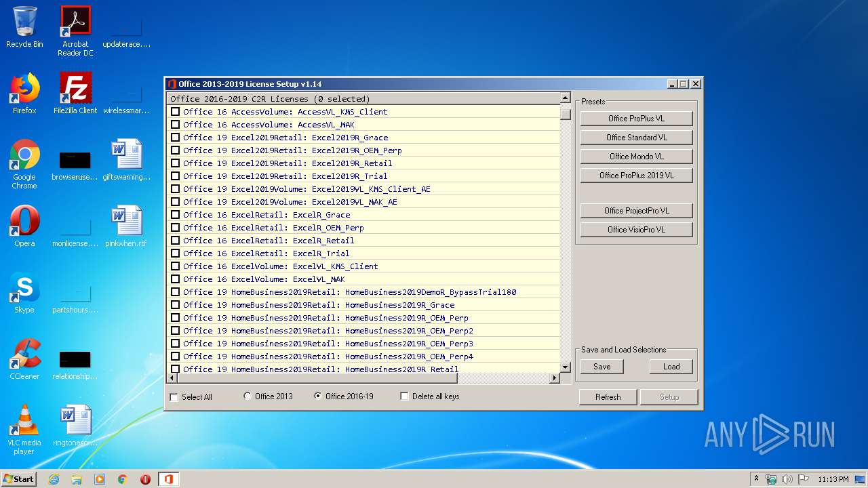This screenshot has height=488, width=868.
Task: Open ringtones Word document icon
Action: click(x=75, y=426)
